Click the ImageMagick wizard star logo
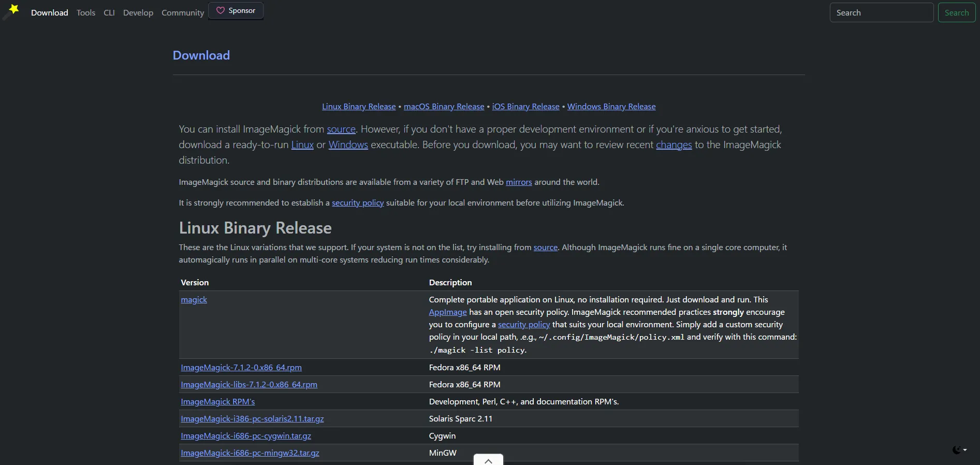The height and width of the screenshot is (465, 980). [x=11, y=11]
